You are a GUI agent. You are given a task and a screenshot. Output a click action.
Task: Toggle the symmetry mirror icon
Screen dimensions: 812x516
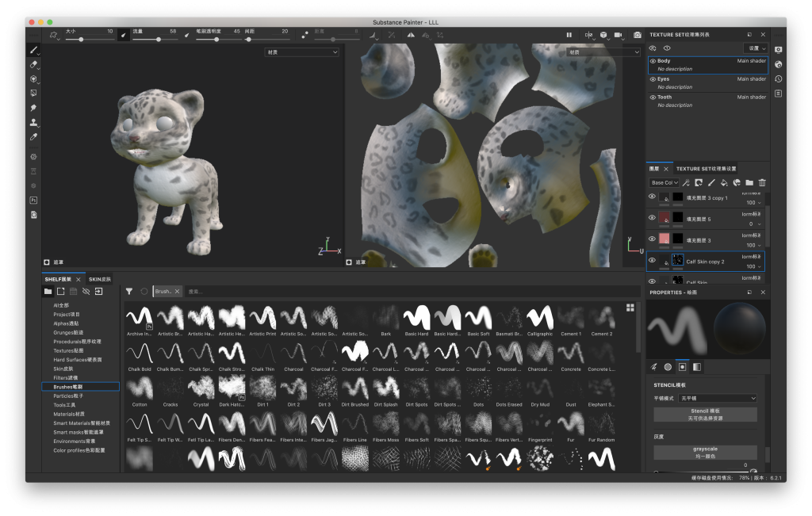pyautogui.click(x=411, y=35)
